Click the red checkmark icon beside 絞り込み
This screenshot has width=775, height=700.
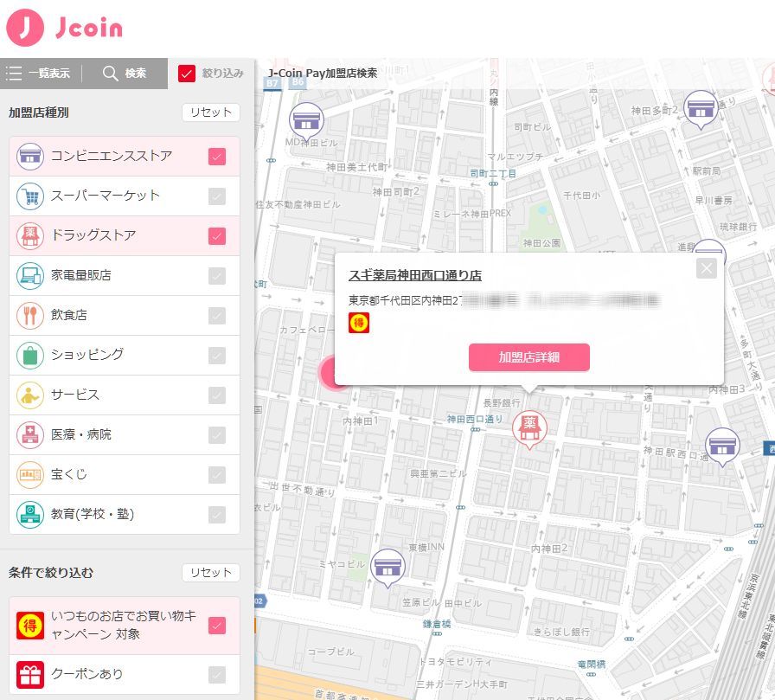(187, 74)
